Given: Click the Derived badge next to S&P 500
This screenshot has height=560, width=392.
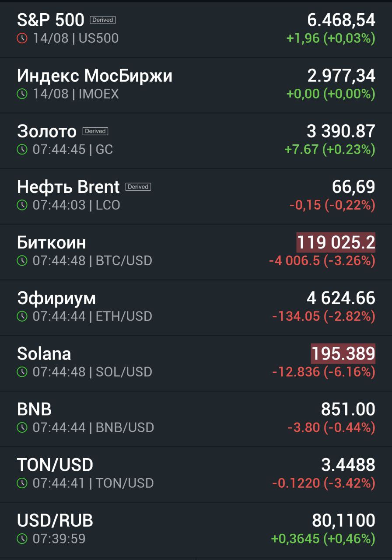Looking at the screenshot, I should [103, 20].
